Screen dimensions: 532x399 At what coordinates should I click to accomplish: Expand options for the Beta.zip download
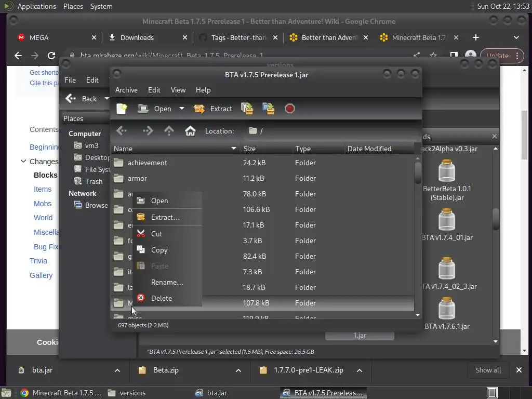click(x=238, y=370)
